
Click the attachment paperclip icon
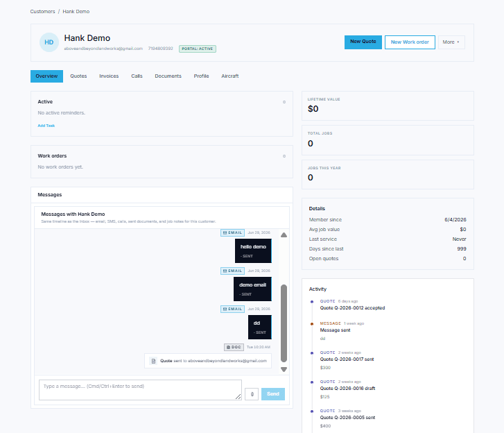(252, 394)
